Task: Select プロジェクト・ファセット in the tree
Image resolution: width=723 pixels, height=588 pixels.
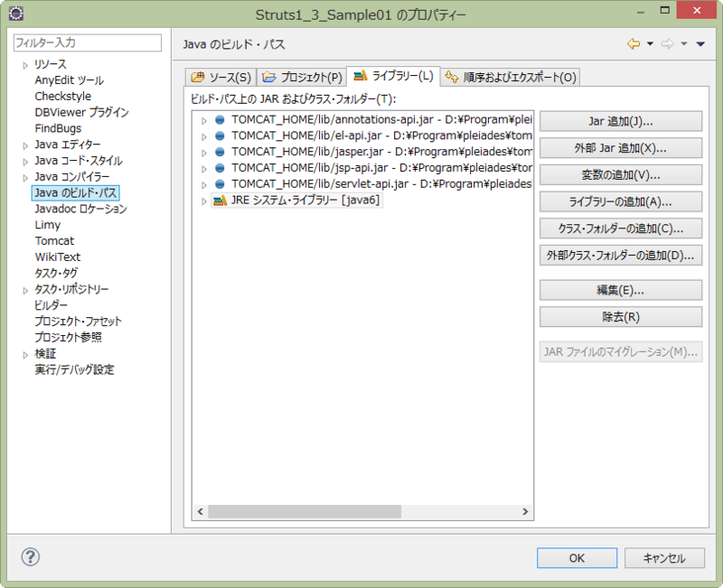Action: pos(78,322)
